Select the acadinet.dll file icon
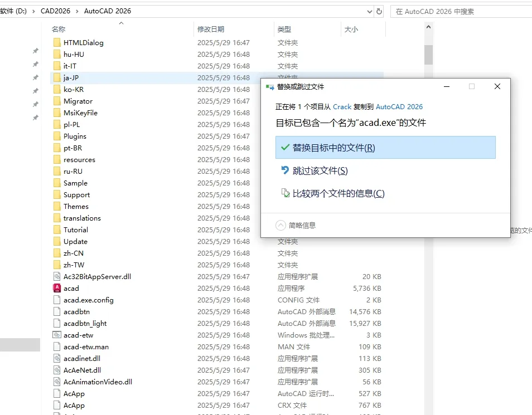This screenshot has height=415, width=532. click(57, 358)
